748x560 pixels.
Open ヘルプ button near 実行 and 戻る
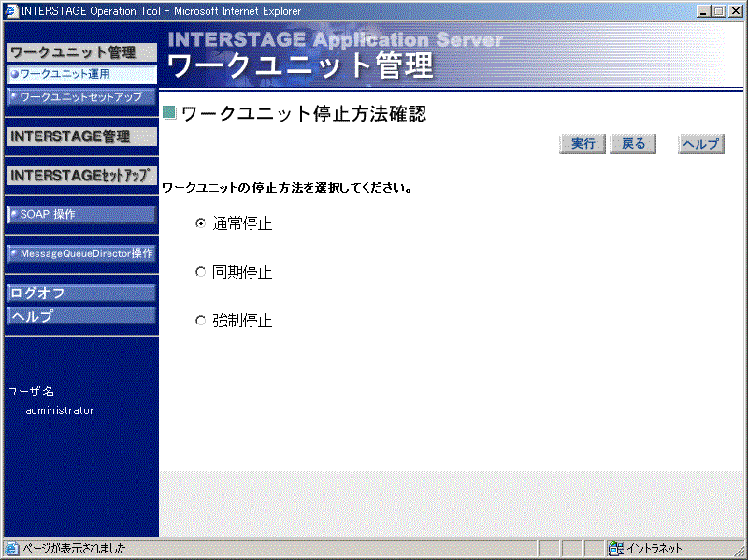pos(700,144)
